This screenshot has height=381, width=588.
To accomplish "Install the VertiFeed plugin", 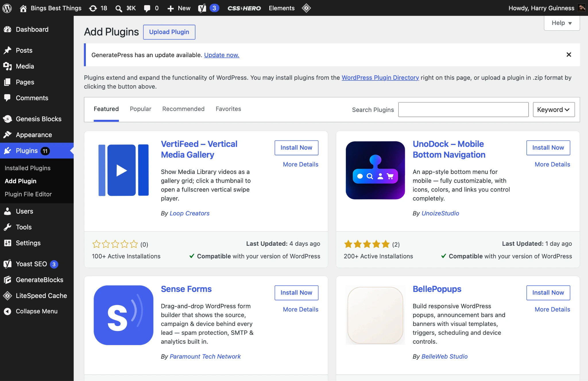I will tap(296, 148).
